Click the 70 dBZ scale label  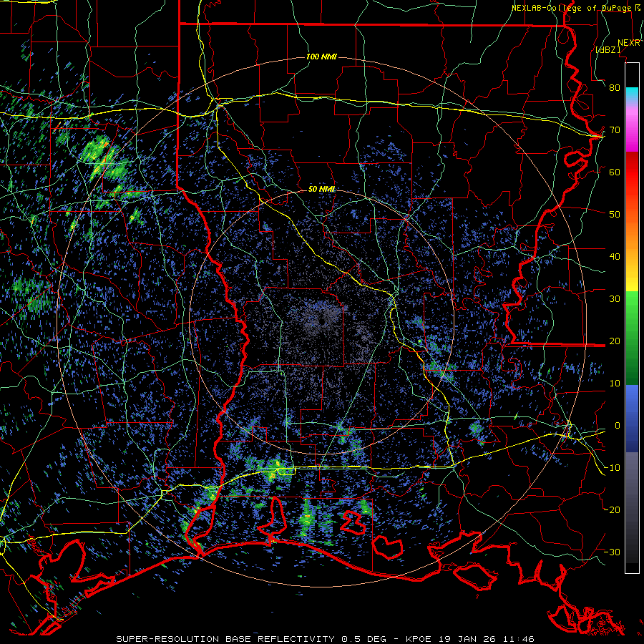[615, 130]
